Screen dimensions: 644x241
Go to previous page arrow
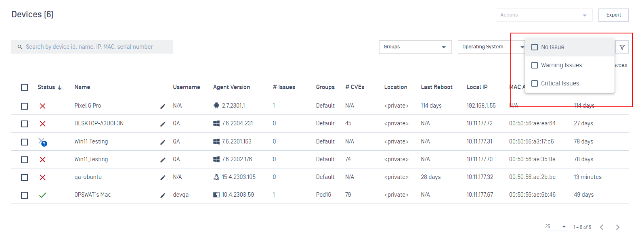[602, 227]
